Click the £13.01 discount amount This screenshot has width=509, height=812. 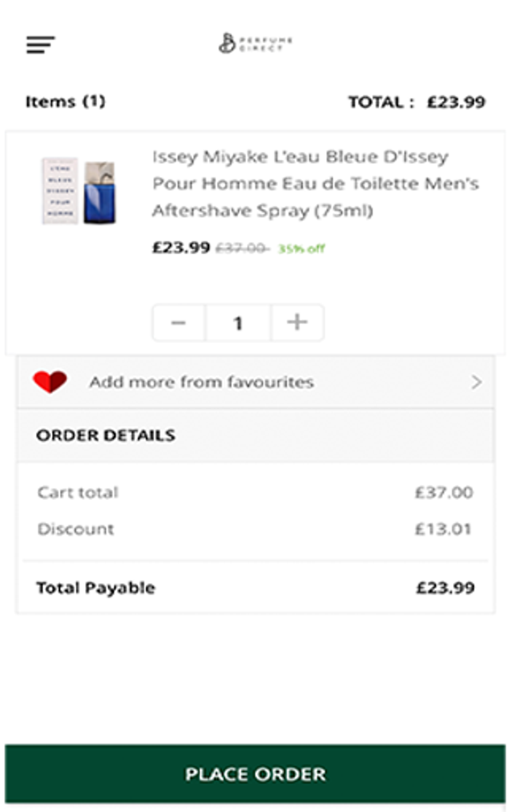click(443, 529)
